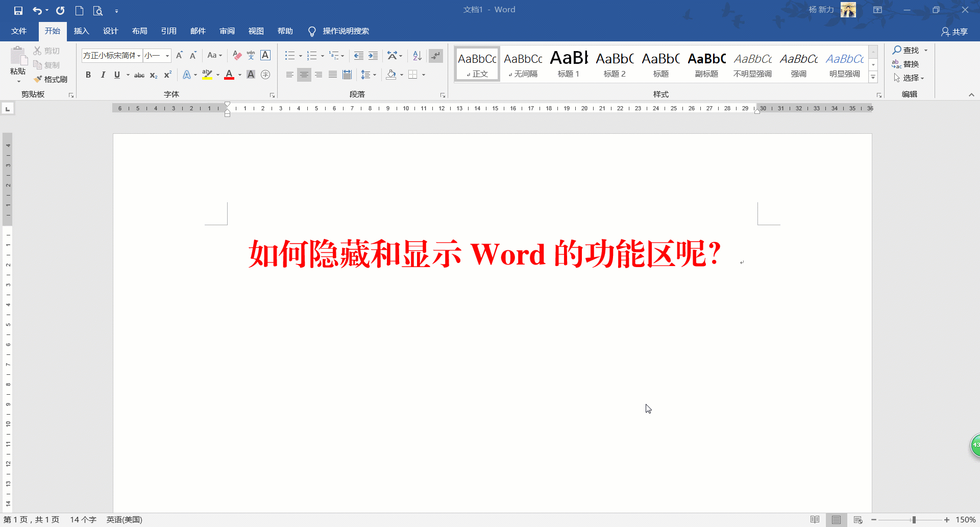Click the 查找 (Find) button
This screenshot has width=980, height=527.
(x=905, y=50)
